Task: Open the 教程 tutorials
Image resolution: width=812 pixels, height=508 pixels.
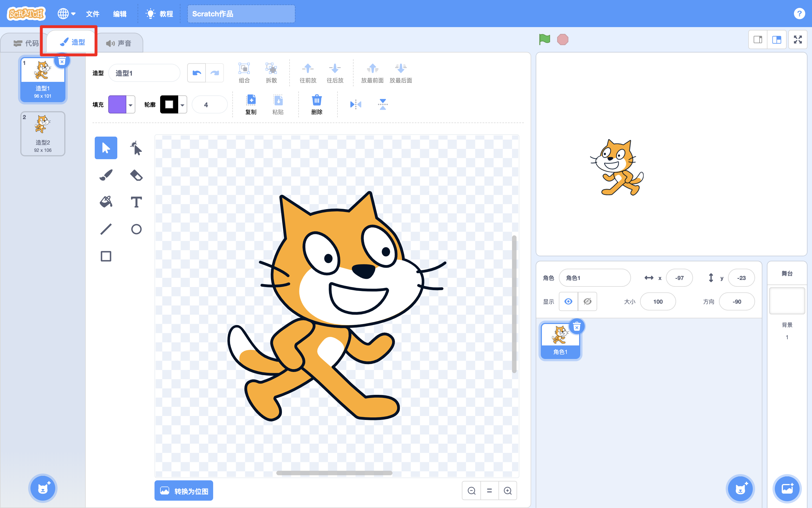Action: click(160, 14)
